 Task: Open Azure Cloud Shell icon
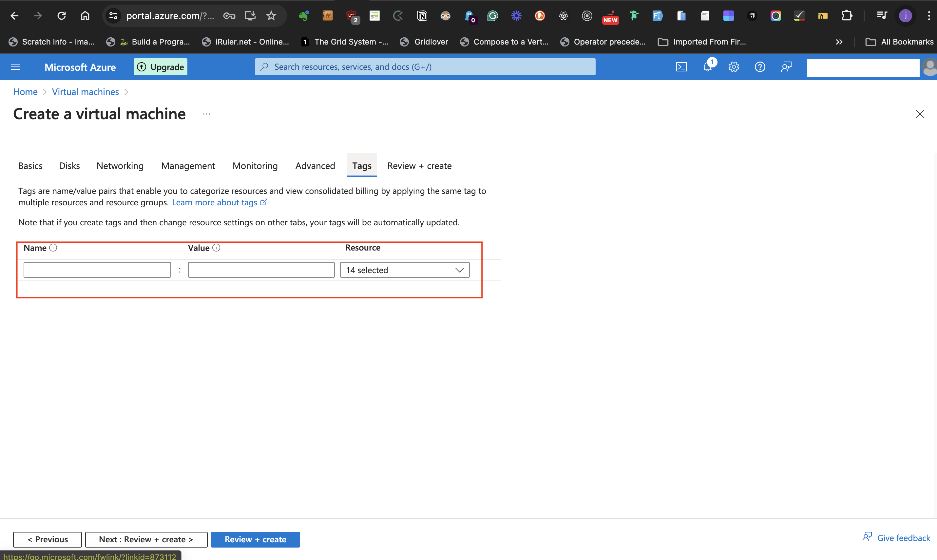(681, 67)
